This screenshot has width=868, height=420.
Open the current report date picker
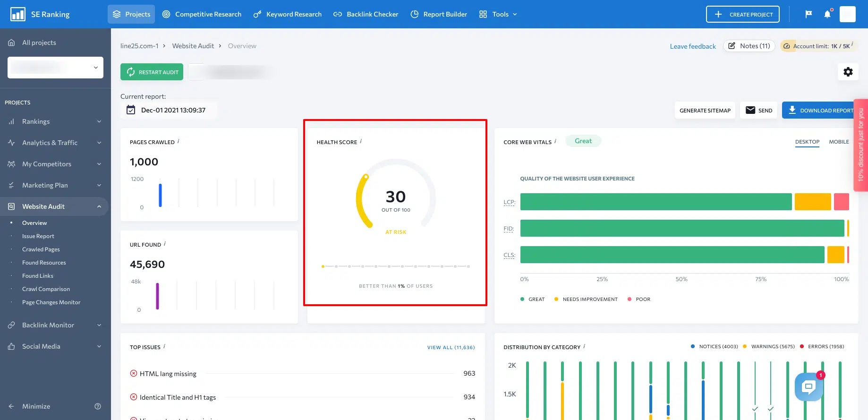click(169, 110)
